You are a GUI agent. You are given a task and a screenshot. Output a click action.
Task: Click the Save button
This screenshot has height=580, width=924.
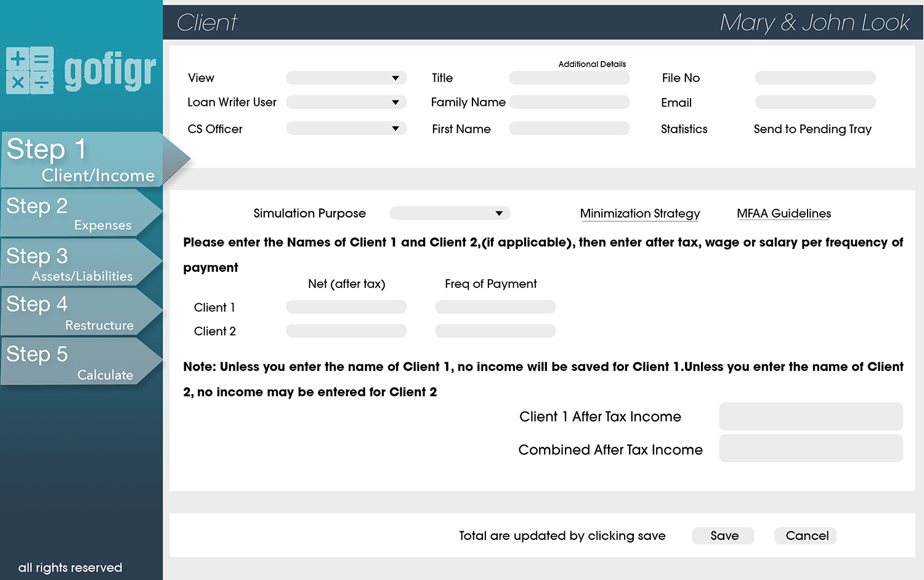click(x=724, y=536)
